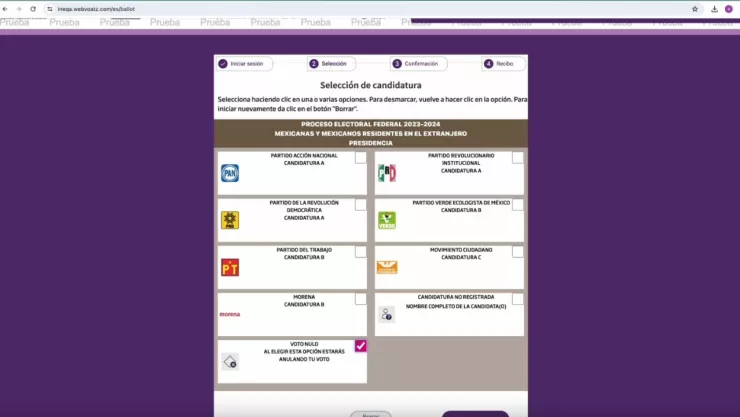Image resolution: width=740 pixels, height=417 pixels.
Task: Bookmark this page with the star icon
Action: [695, 9]
